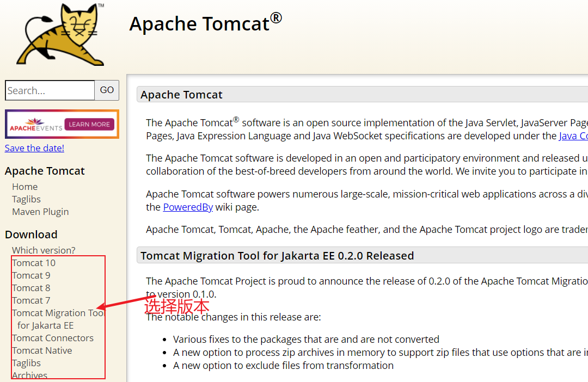Open Tomcat Migration Tool for Jakarta EE
588x382 pixels.
[x=57, y=313]
